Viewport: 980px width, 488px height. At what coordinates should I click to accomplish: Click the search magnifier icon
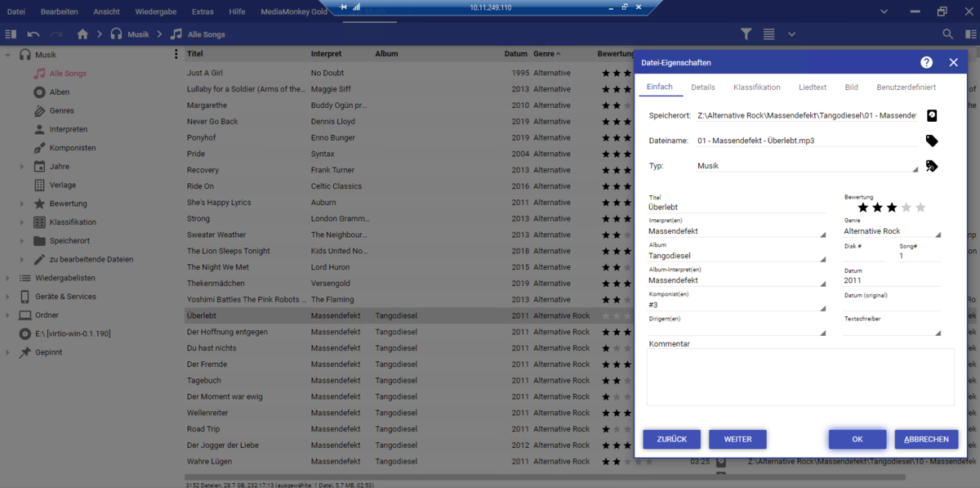947,34
